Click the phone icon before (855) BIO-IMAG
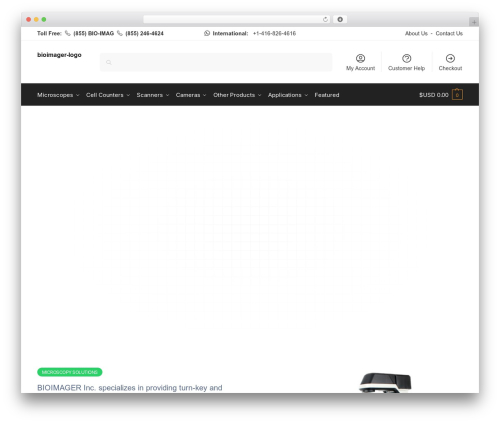500x423 pixels. pyautogui.click(x=68, y=33)
